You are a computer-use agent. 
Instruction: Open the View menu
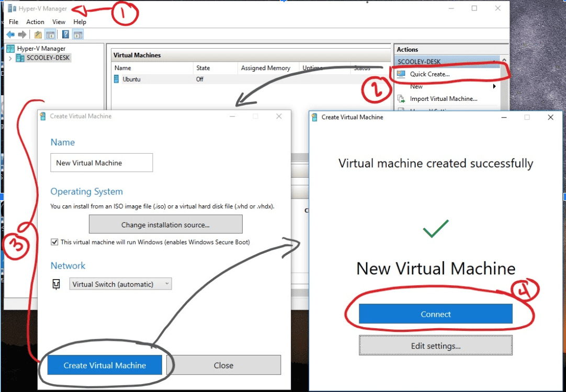[59, 22]
